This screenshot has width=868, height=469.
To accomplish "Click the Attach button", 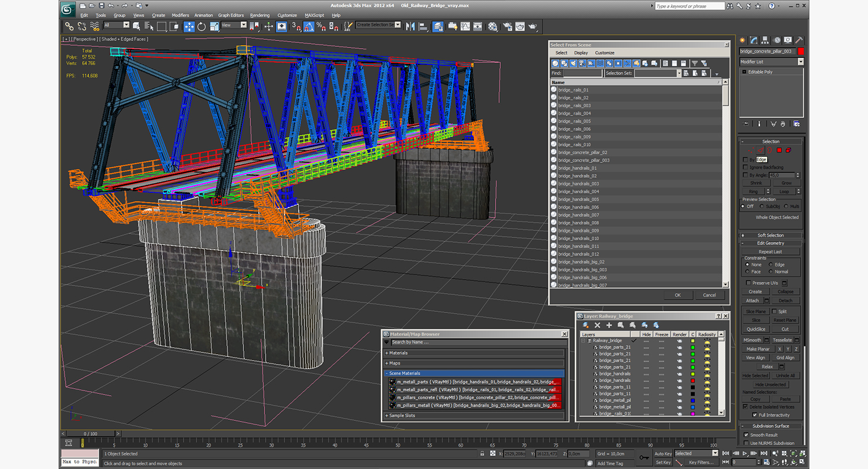I will (x=752, y=301).
